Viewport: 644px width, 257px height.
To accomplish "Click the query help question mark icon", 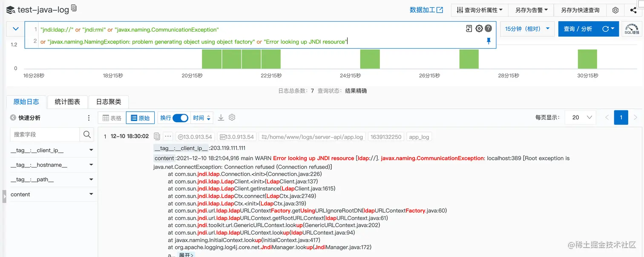I will tap(489, 29).
